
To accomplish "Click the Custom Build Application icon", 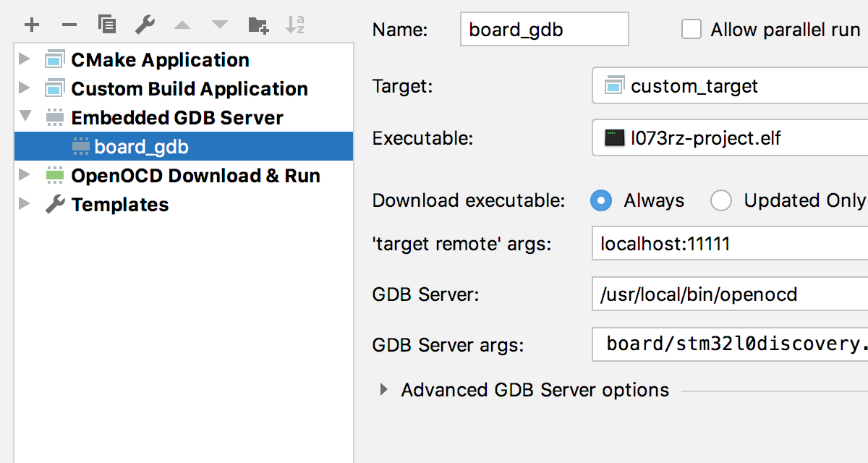I will point(54,88).
